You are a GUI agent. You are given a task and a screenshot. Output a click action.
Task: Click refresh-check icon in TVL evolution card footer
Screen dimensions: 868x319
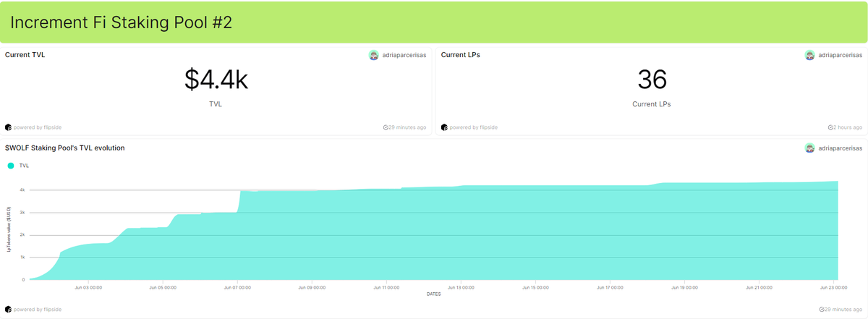(822, 309)
